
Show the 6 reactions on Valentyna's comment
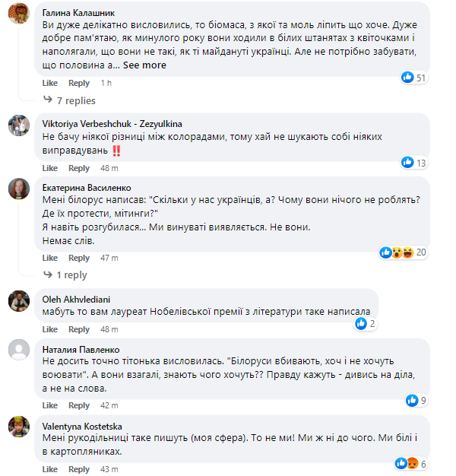(x=413, y=463)
